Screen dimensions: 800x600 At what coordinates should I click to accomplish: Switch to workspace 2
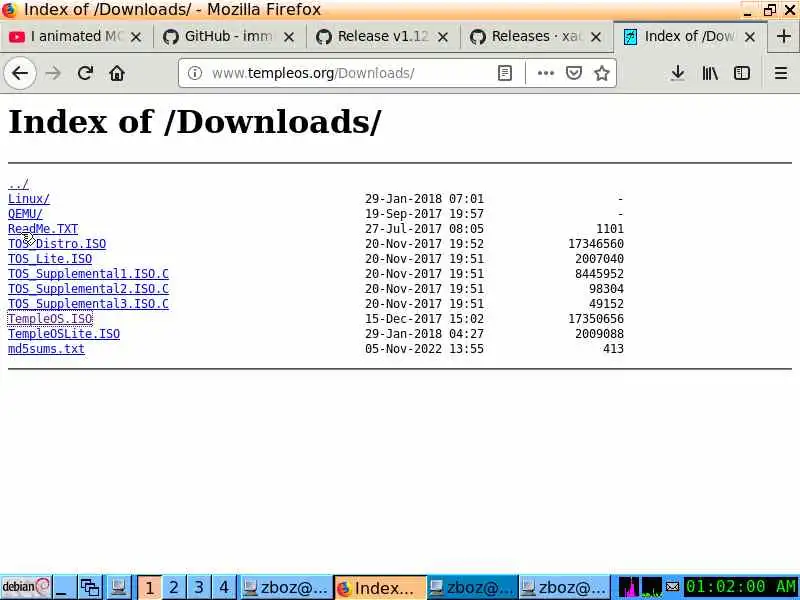click(x=174, y=587)
